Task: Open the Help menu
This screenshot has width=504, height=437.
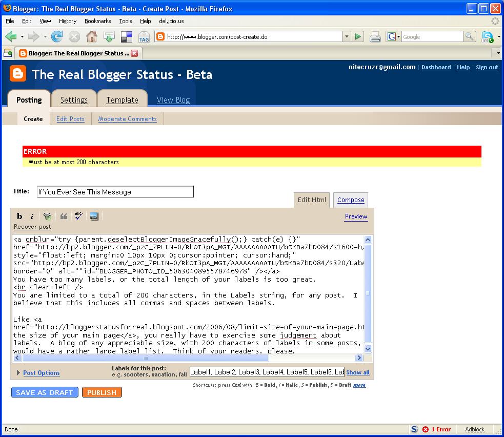Action: click(145, 21)
